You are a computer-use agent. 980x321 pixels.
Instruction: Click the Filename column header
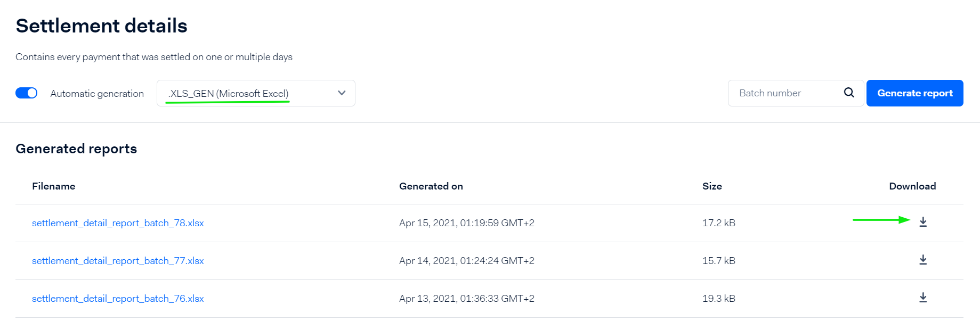click(53, 186)
